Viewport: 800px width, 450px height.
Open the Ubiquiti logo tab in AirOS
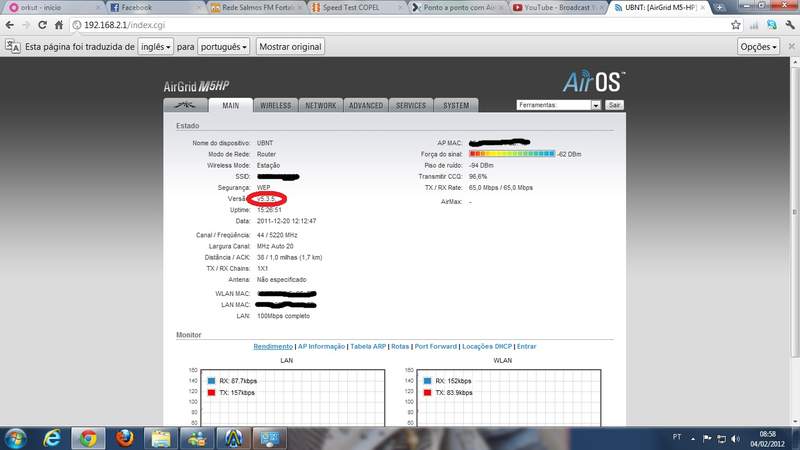click(186, 105)
